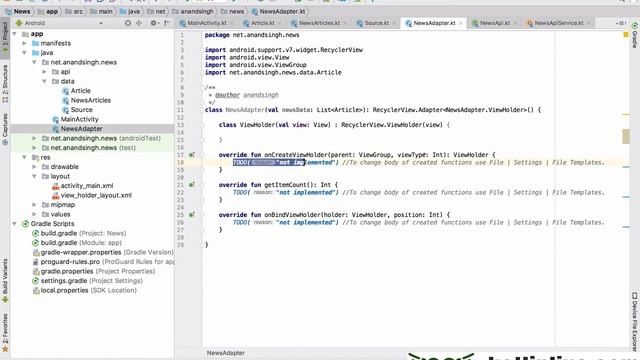The image size is (640, 360).
Task: Toggle the Project tool window sidebar button
Action: (x=5, y=38)
